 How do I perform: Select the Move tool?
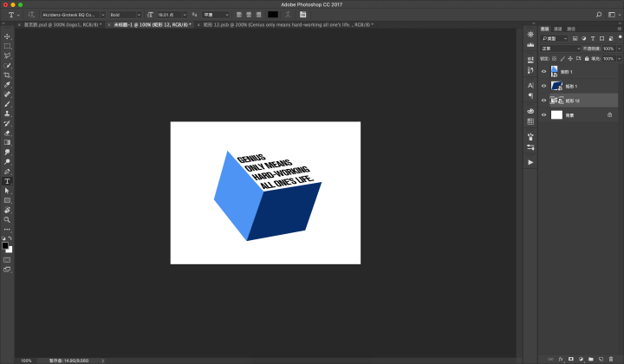[x=7, y=36]
